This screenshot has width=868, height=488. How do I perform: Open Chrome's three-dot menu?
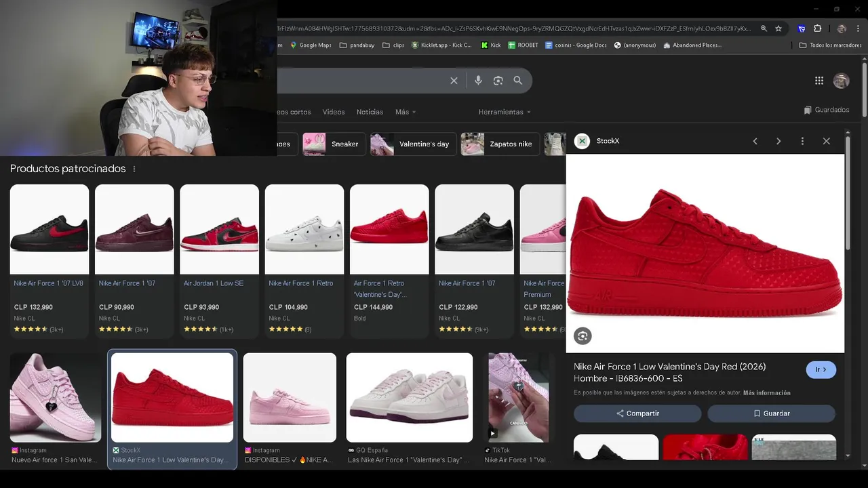click(x=856, y=28)
